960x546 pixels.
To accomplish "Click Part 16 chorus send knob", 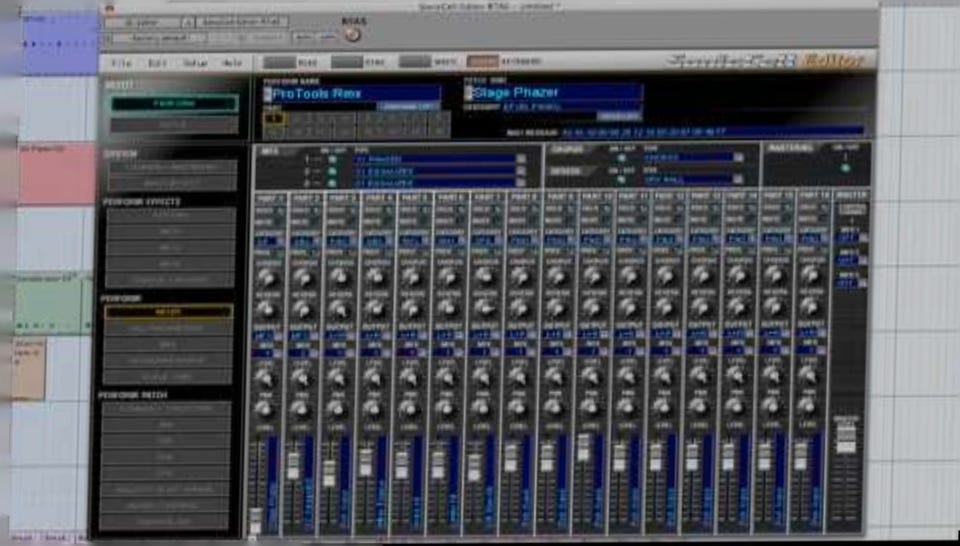I will coord(810,275).
